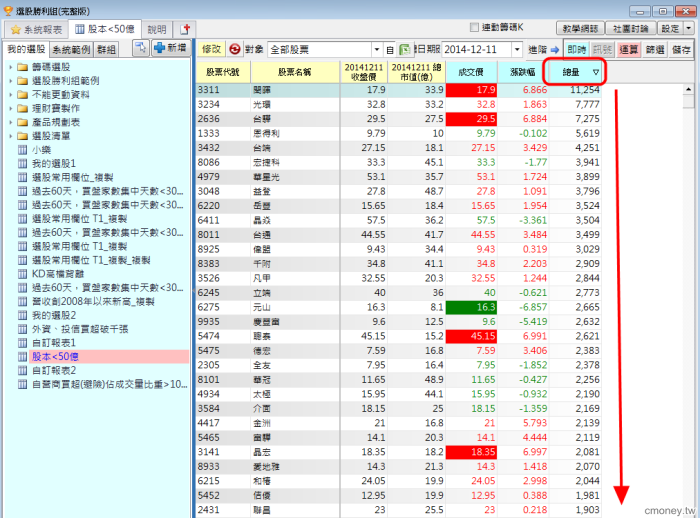The width and height of the screenshot is (700, 518).
Task: Select the 我的選股 tab
Action: (x=26, y=49)
